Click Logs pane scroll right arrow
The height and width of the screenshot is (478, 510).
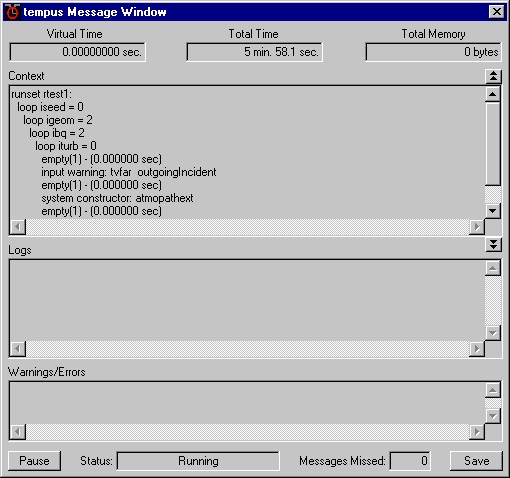coord(477,349)
